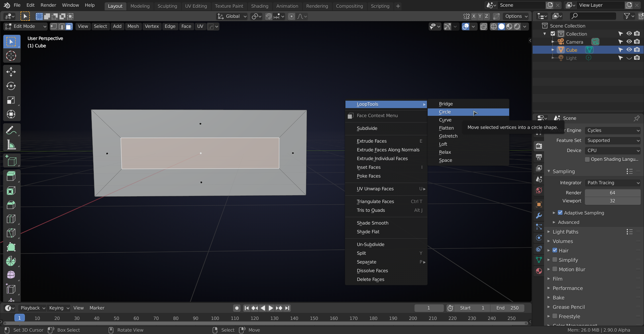Adjust the Viewport samples value
Viewport: 644px width, 334px height.
(x=612, y=200)
